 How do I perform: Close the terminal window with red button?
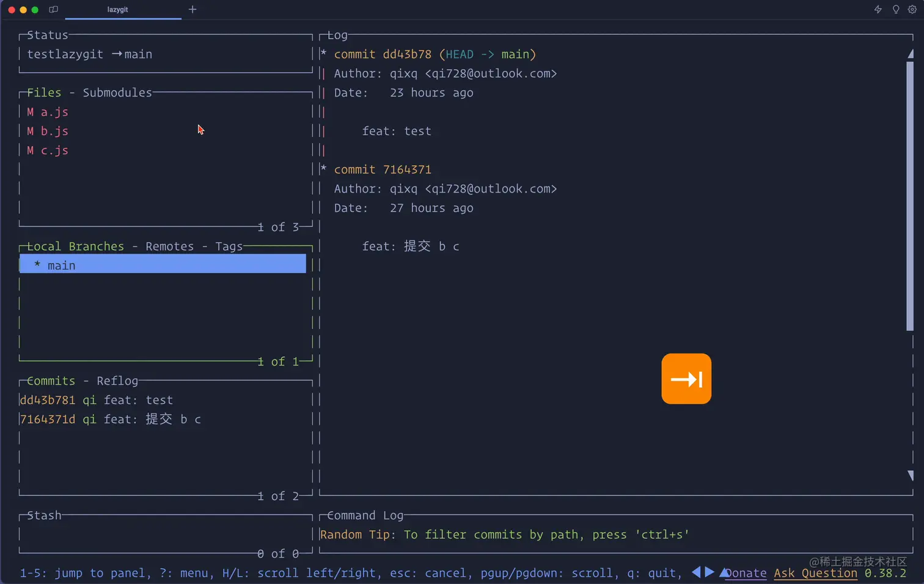point(12,10)
